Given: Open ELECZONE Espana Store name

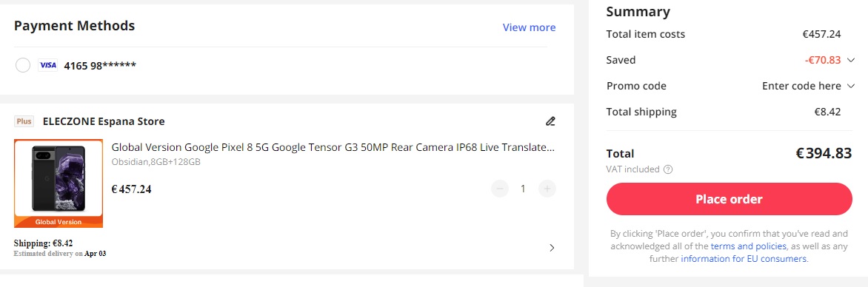Looking at the screenshot, I should pyautogui.click(x=104, y=121).
